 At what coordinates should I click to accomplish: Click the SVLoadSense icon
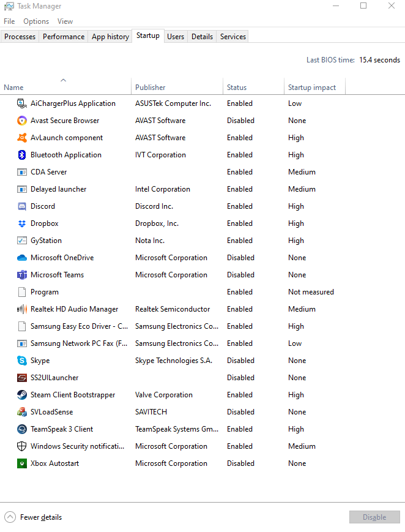(x=21, y=412)
